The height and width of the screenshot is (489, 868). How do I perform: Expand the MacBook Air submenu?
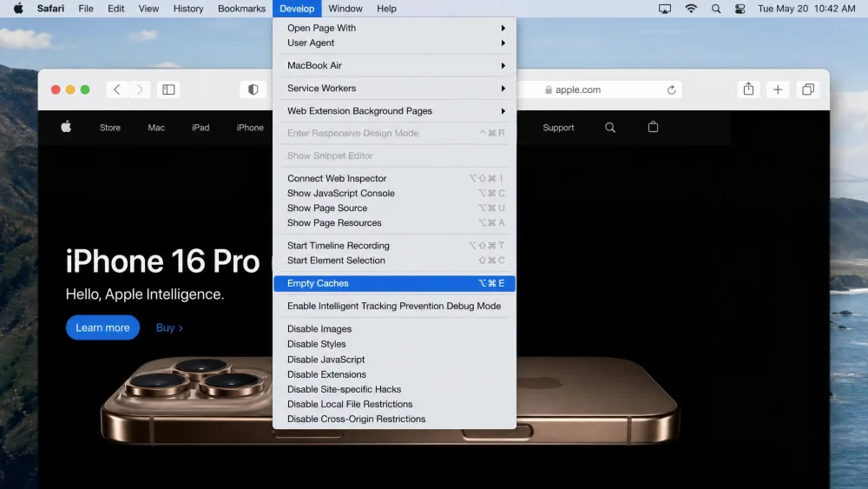395,65
